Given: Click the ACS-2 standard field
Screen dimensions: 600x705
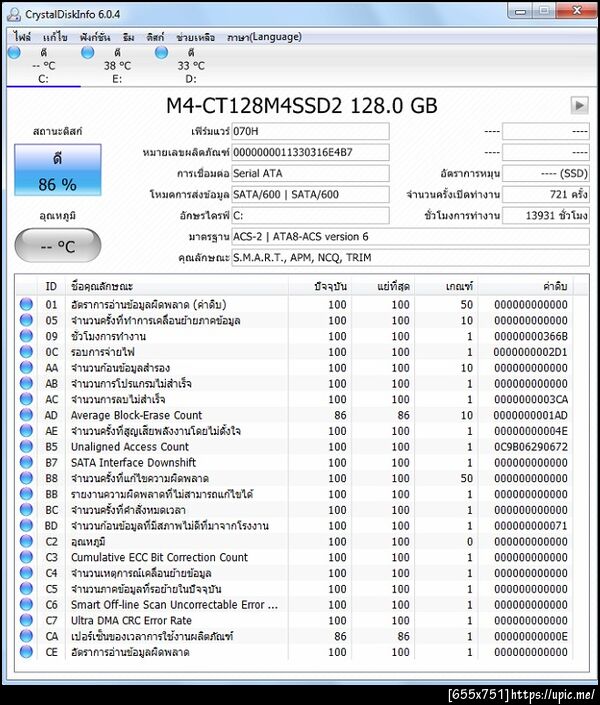Looking at the screenshot, I should click(410, 237).
